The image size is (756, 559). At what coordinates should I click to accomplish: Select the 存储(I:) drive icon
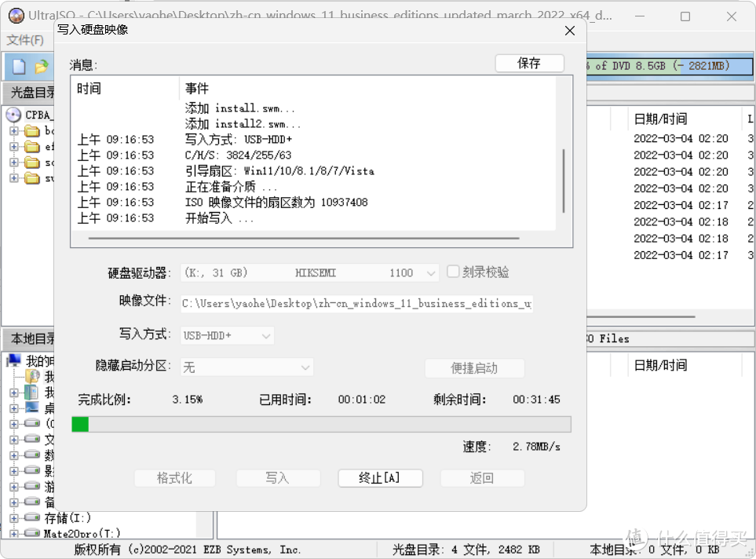[31, 517]
